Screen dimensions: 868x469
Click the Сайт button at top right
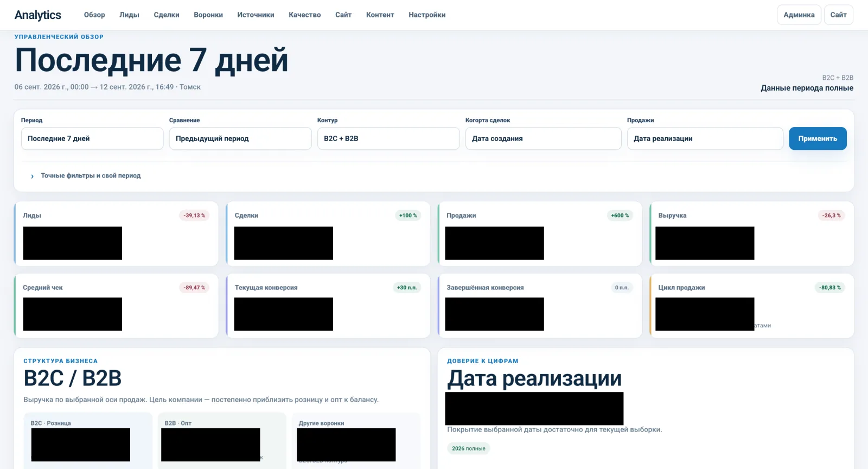click(839, 15)
